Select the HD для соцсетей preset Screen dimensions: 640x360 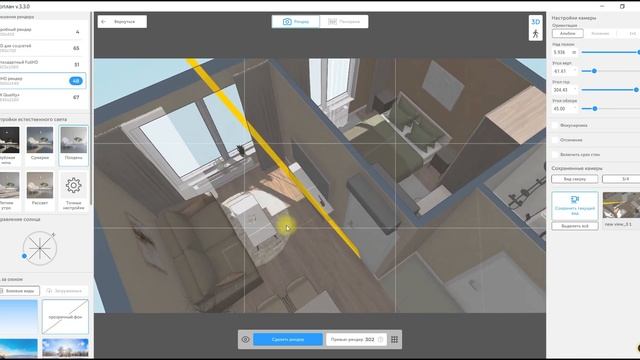point(42,48)
